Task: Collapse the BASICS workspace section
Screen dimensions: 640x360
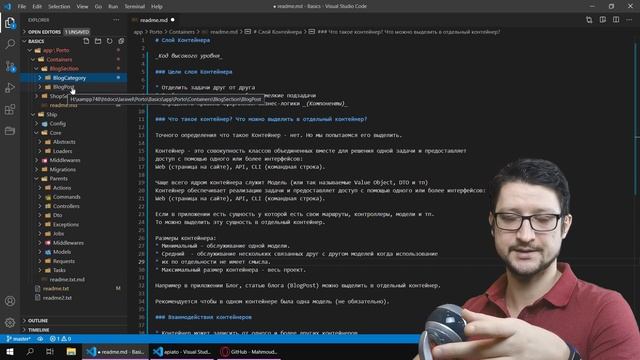Action: tap(24, 41)
